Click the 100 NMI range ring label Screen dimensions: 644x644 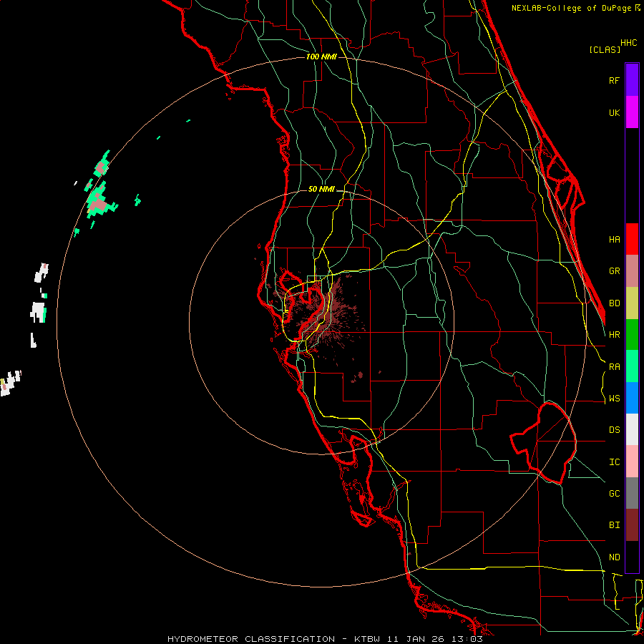pos(321,57)
